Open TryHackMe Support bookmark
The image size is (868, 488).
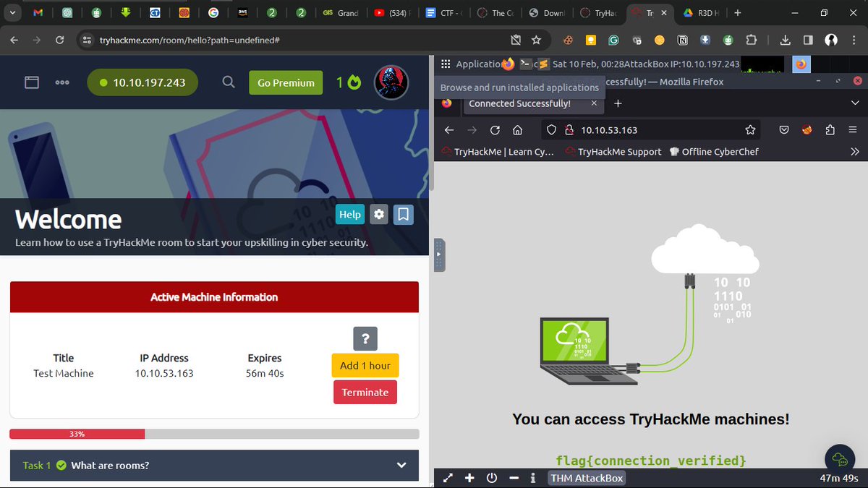613,152
